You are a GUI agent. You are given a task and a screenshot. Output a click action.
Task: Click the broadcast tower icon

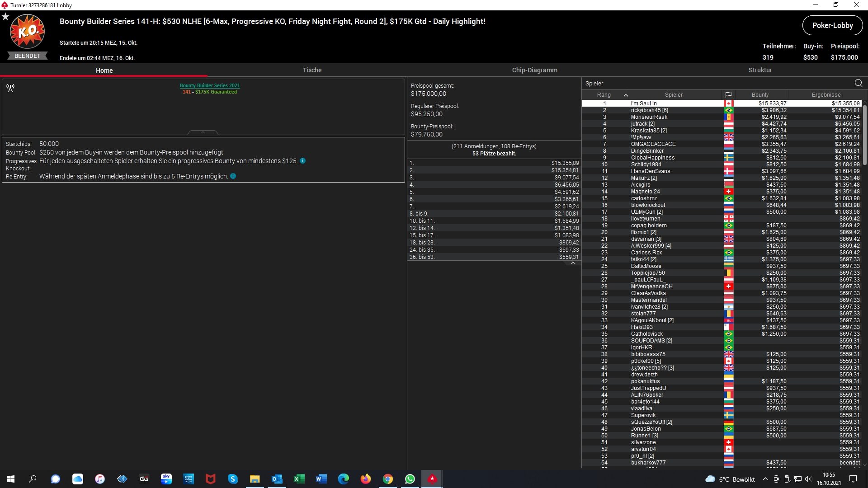[10, 88]
